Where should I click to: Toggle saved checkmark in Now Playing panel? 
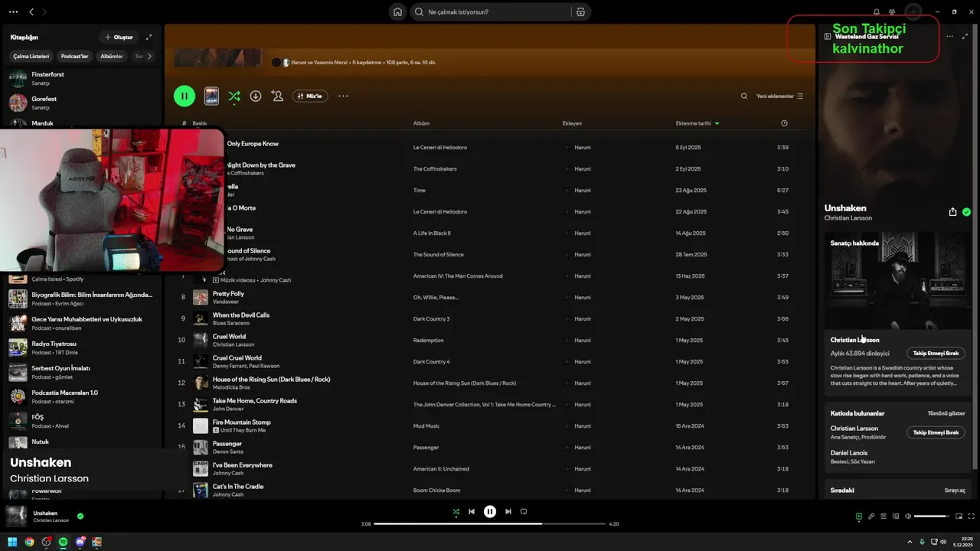966,212
